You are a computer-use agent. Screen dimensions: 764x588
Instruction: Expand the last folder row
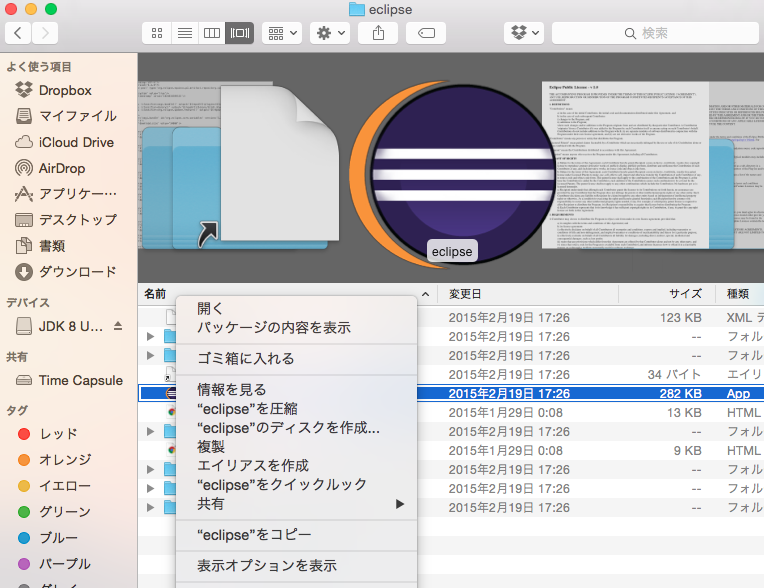click(x=151, y=508)
